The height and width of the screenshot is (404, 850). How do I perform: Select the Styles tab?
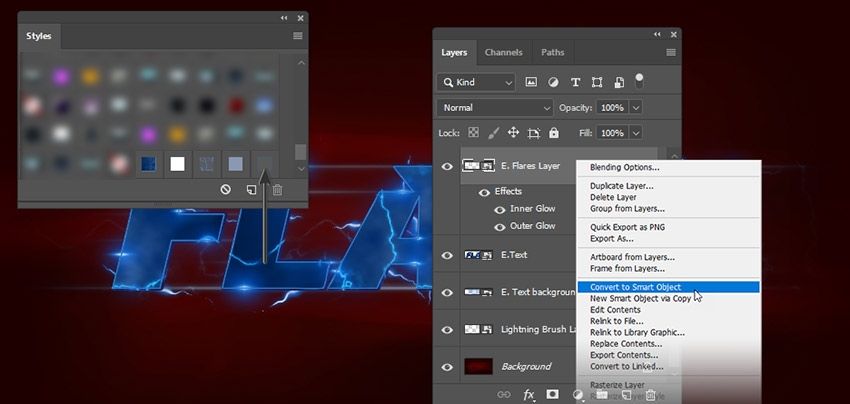click(x=39, y=36)
